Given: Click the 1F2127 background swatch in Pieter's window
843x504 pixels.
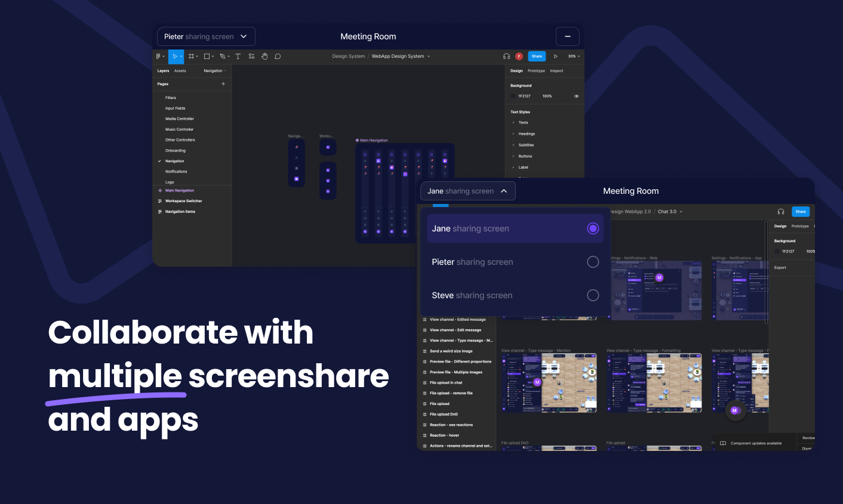Looking at the screenshot, I should [x=513, y=96].
